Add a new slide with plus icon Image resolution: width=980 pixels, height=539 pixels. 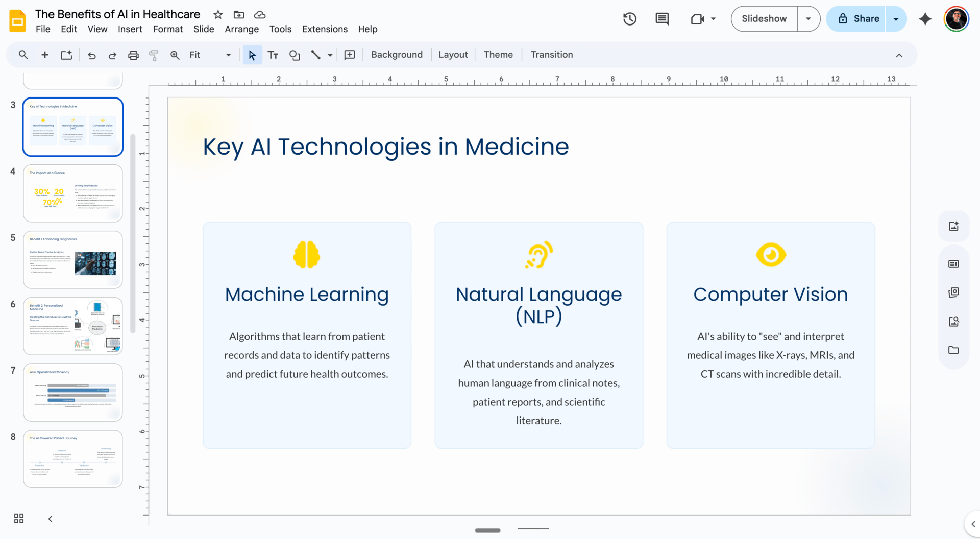(45, 55)
